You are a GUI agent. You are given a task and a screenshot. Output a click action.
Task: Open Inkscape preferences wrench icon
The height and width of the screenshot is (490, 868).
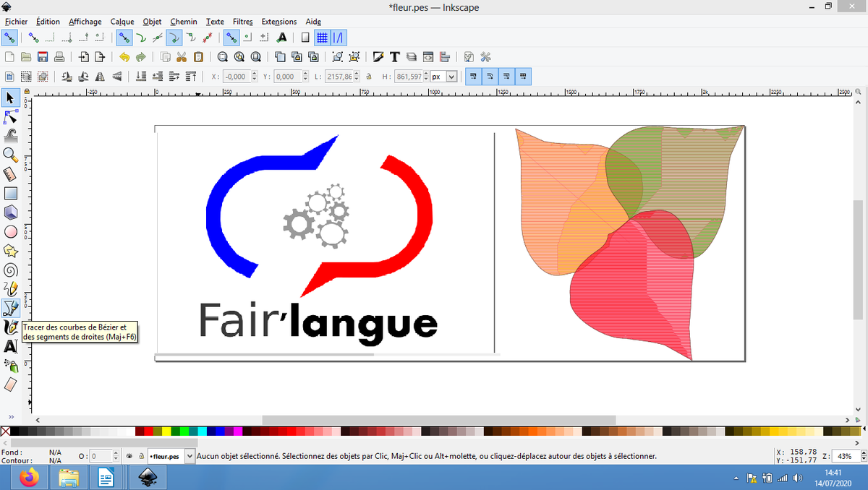coord(485,57)
